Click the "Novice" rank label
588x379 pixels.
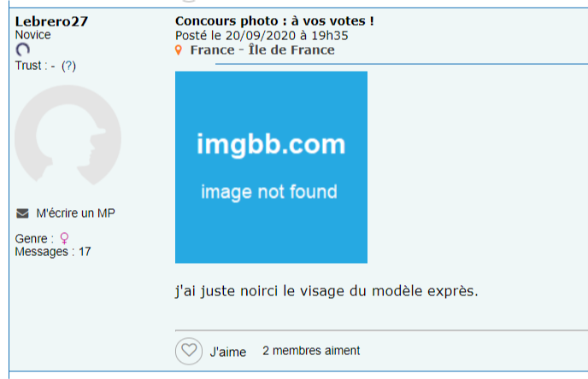click(x=32, y=35)
